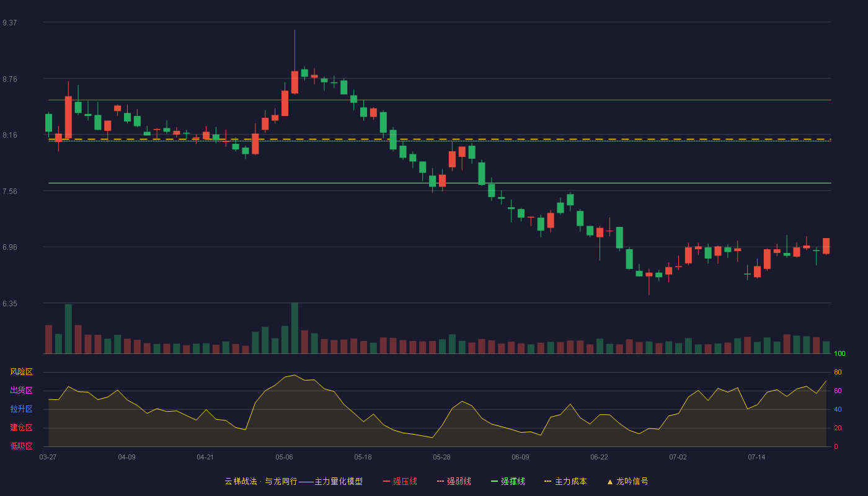Select the 拉升区 zone label
The width and height of the screenshot is (868, 496).
[21, 409]
